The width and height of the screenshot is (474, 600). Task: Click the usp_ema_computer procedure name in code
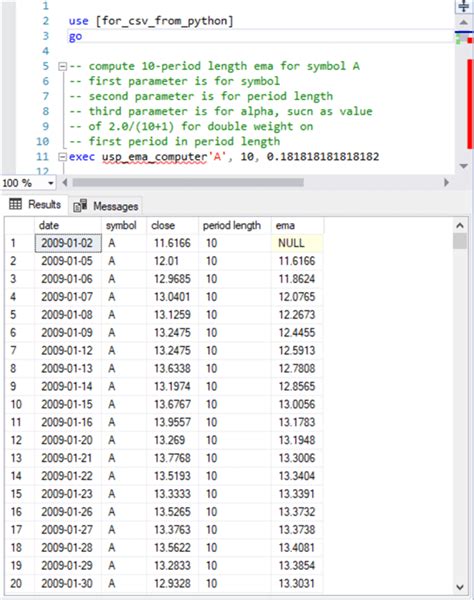click(x=155, y=157)
